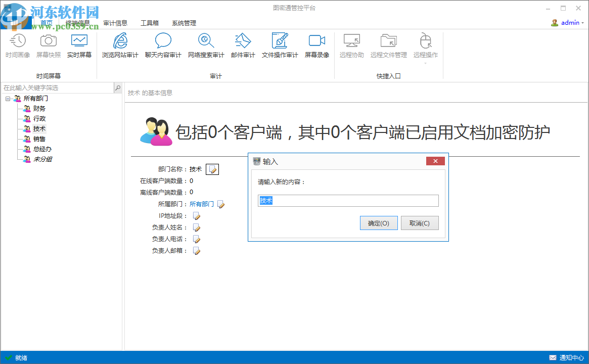Edit the 所属部门 parent department

click(221, 204)
